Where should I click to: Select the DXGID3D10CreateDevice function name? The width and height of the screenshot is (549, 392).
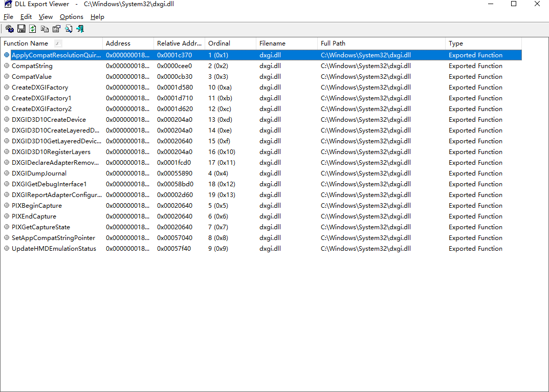click(x=49, y=119)
